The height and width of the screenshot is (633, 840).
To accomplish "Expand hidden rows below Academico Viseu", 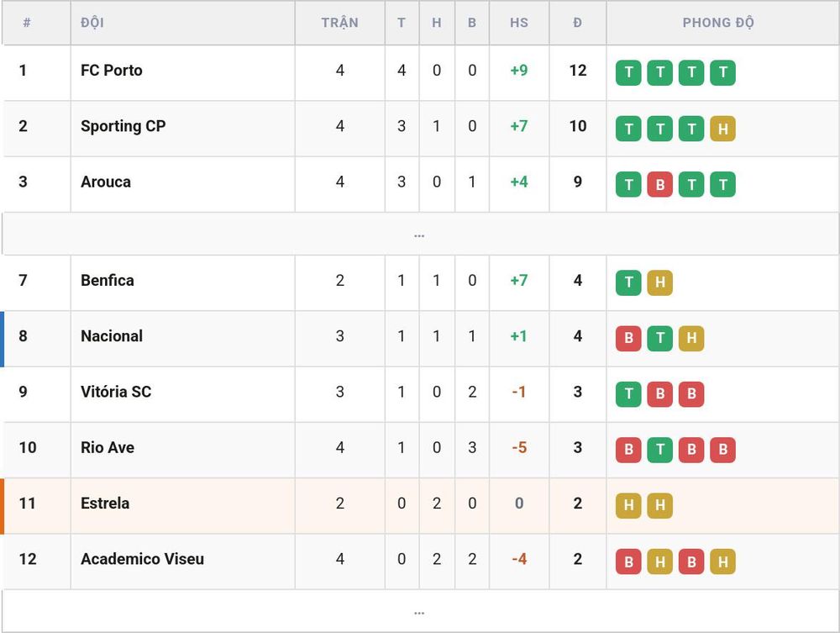I will tap(419, 611).
